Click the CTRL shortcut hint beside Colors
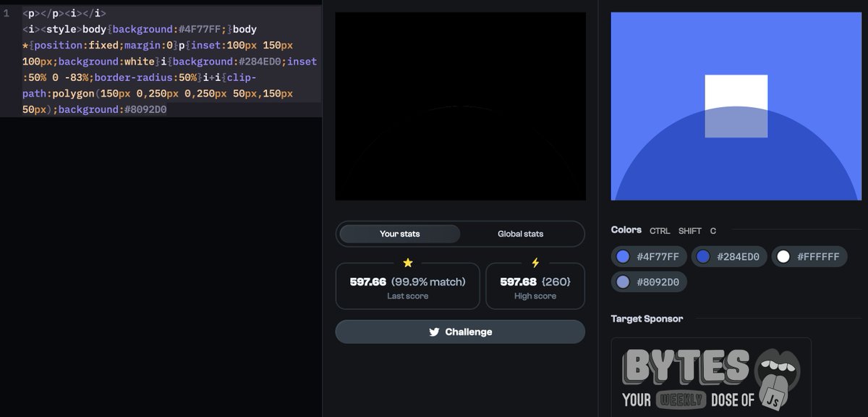Image resolution: width=868 pixels, height=417 pixels. [660, 231]
